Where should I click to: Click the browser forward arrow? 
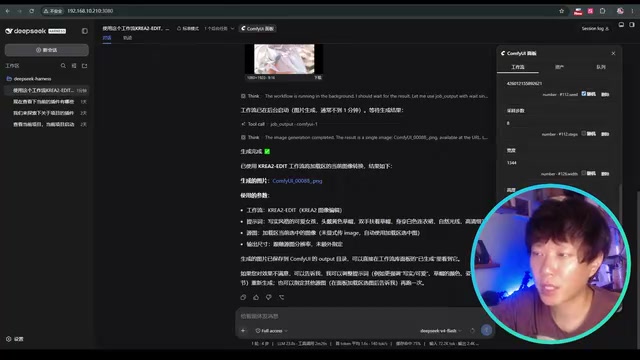(19, 11)
